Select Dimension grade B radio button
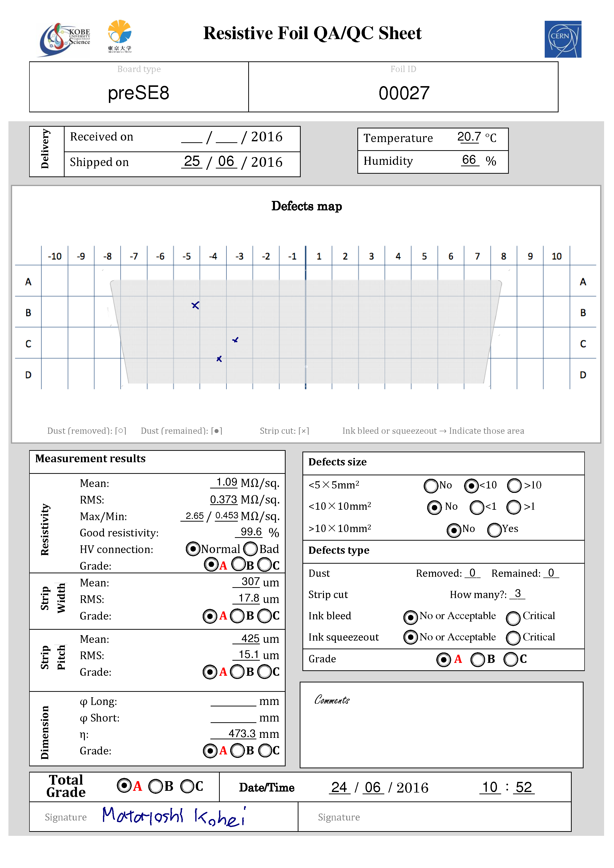 point(237,750)
